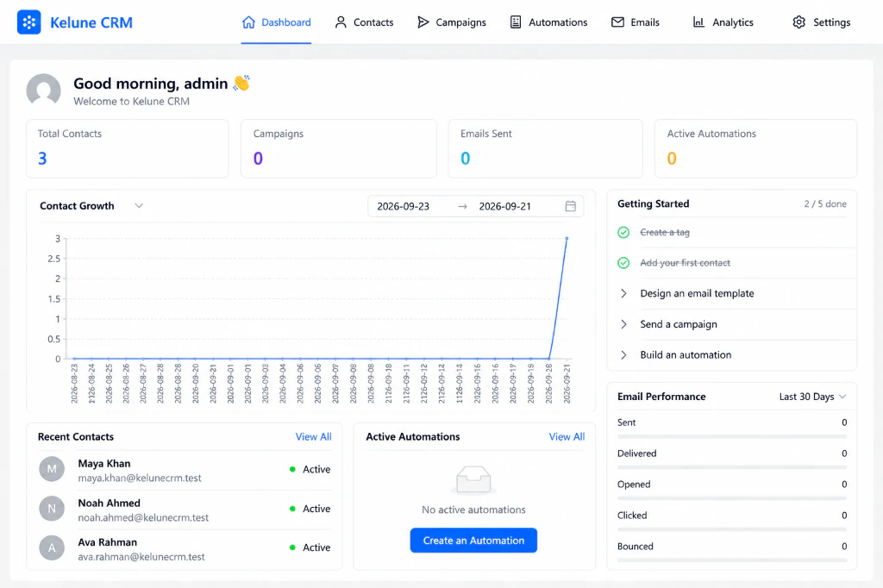Click the Contacts person icon

click(341, 22)
